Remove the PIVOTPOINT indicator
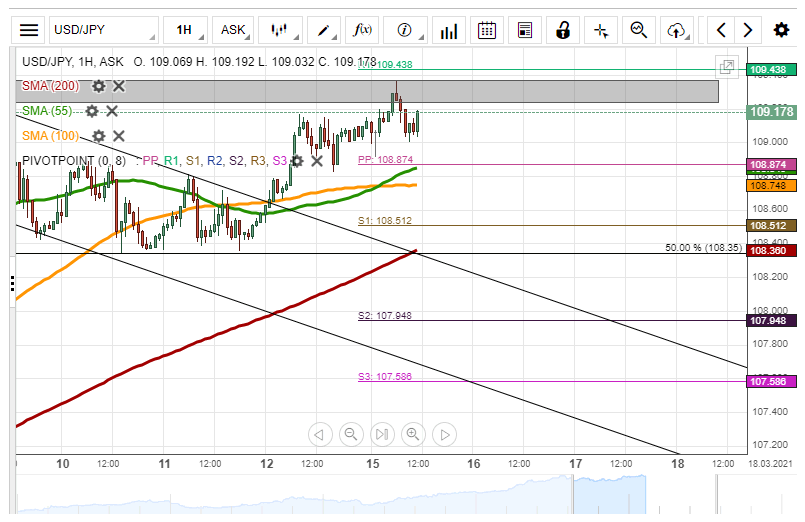Image resolution: width=805 pixels, height=522 pixels. tap(317, 161)
